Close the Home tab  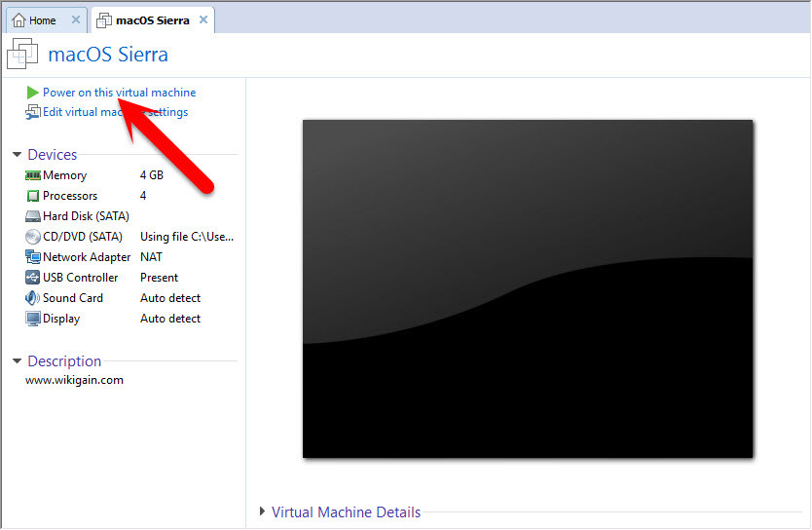[x=76, y=19]
